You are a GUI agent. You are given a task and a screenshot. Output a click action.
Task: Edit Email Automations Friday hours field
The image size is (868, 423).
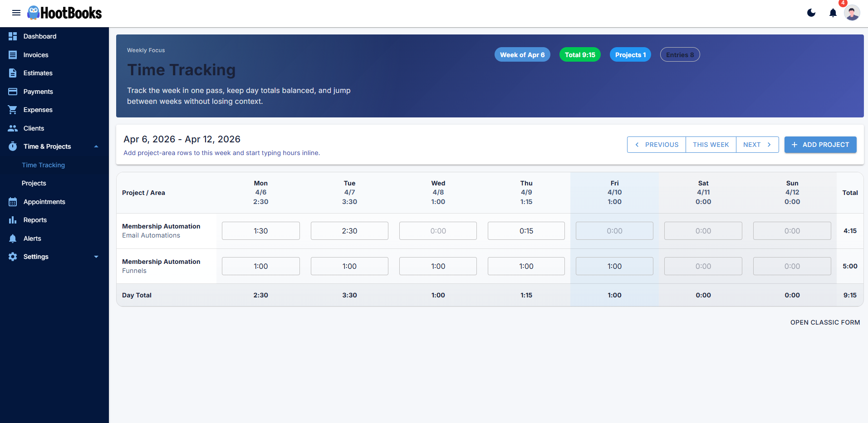pyautogui.click(x=614, y=231)
